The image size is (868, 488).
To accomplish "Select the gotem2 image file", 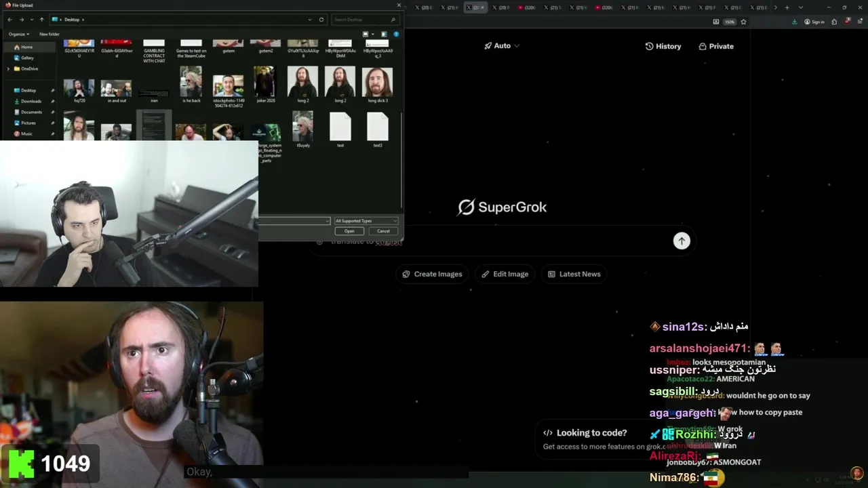I will [266, 47].
